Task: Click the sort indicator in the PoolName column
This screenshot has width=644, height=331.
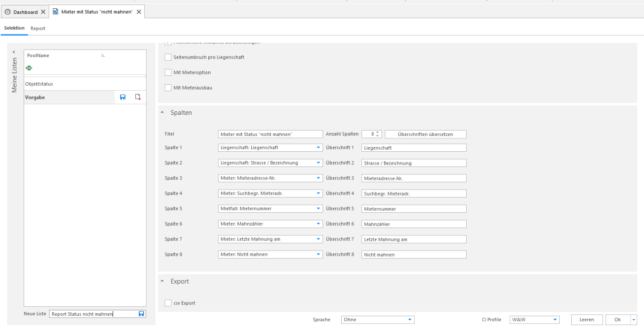Action: point(103,56)
